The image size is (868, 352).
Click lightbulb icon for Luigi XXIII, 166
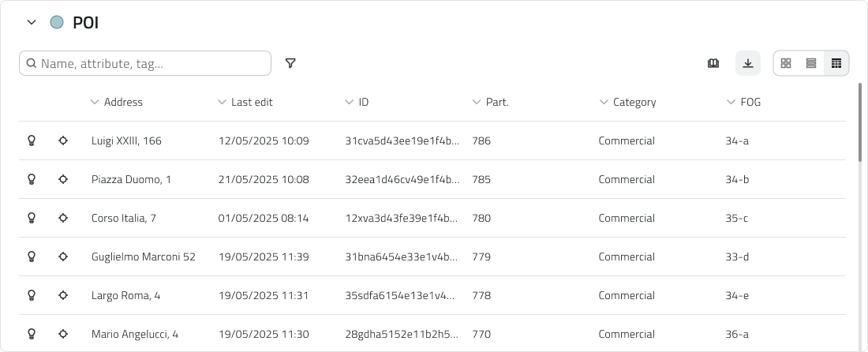tap(32, 140)
